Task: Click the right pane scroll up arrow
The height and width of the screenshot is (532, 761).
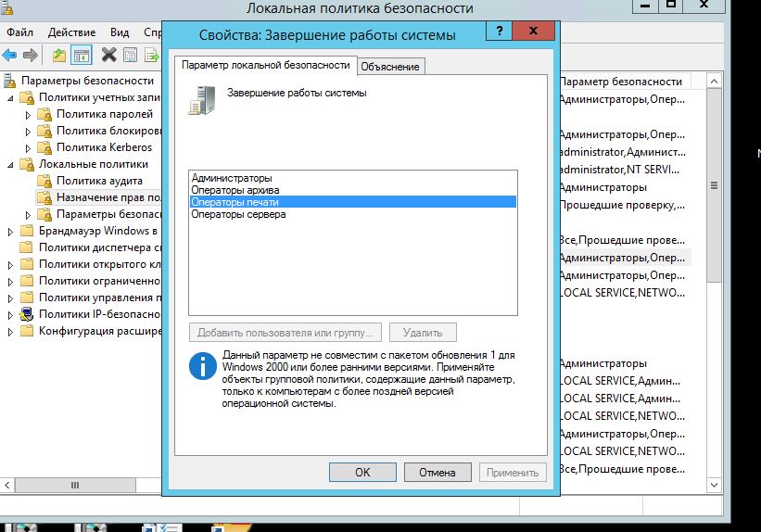Action: [x=714, y=81]
